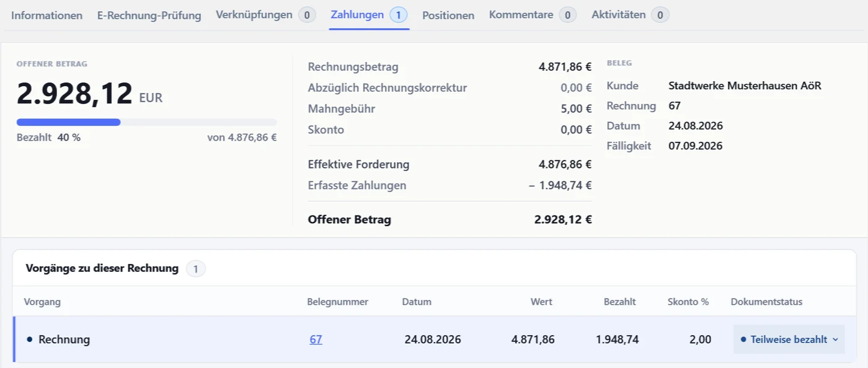Expand the Teilweise bezahlt status dropdown
Viewport: 868px width, 368px height.
789,340
